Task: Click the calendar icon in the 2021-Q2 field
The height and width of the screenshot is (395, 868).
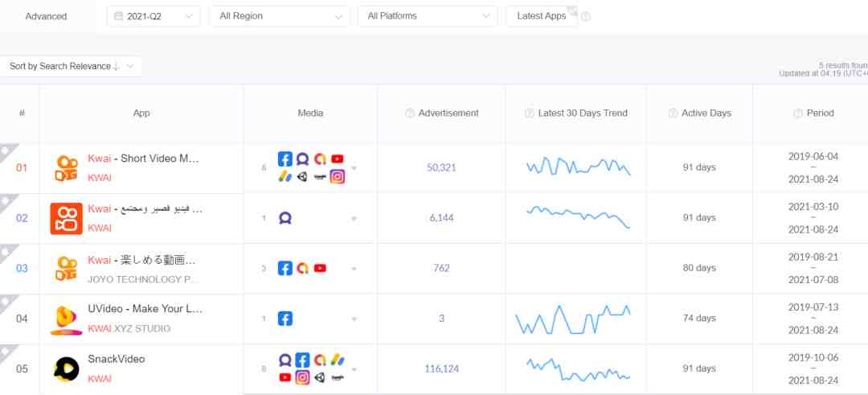Action: [x=118, y=16]
